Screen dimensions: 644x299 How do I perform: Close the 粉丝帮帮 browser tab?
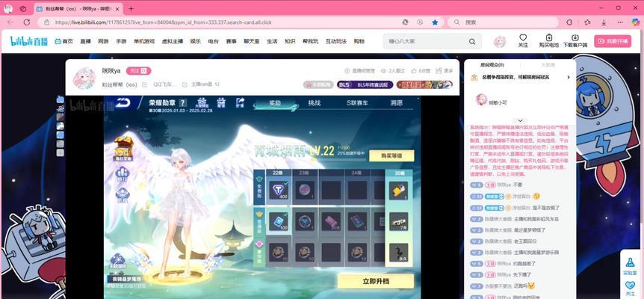click(x=117, y=9)
